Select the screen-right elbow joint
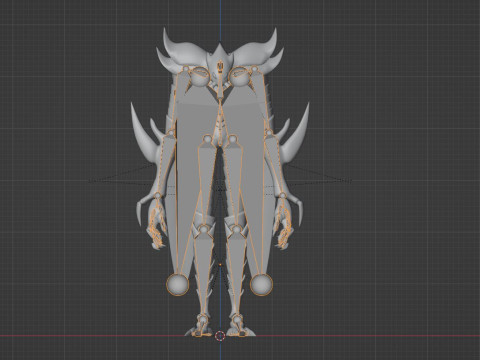The height and width of the screenshot is (360, 480). click(x=268, y=133)
